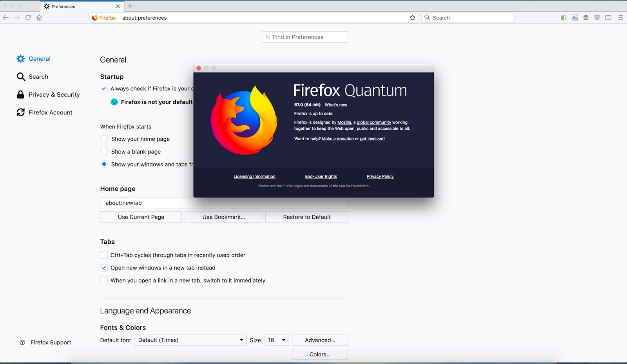Image resolution: width=627 pixels, height=364 pixels.
Task: Open the 'global community' link
Action: coord(374,123)
